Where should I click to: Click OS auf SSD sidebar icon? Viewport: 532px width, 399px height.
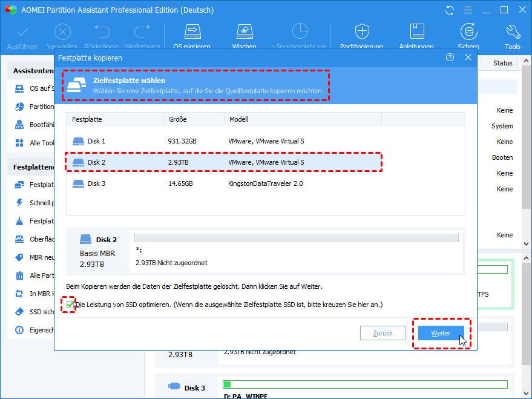pos(19,88)
